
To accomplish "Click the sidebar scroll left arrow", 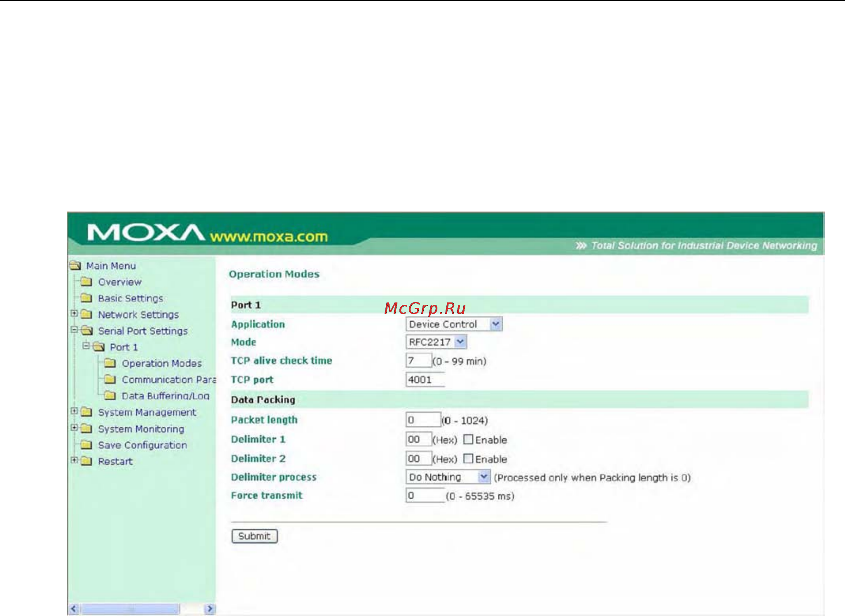I will 74,609.
